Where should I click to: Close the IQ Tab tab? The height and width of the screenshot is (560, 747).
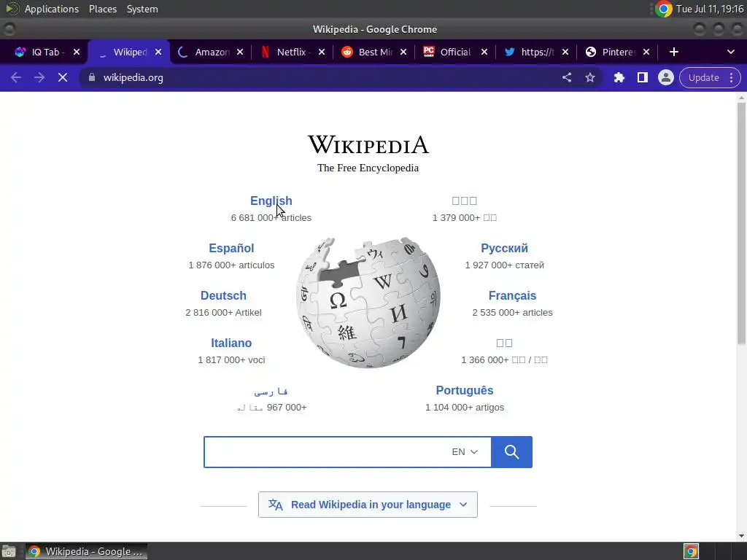click(76, 52)
